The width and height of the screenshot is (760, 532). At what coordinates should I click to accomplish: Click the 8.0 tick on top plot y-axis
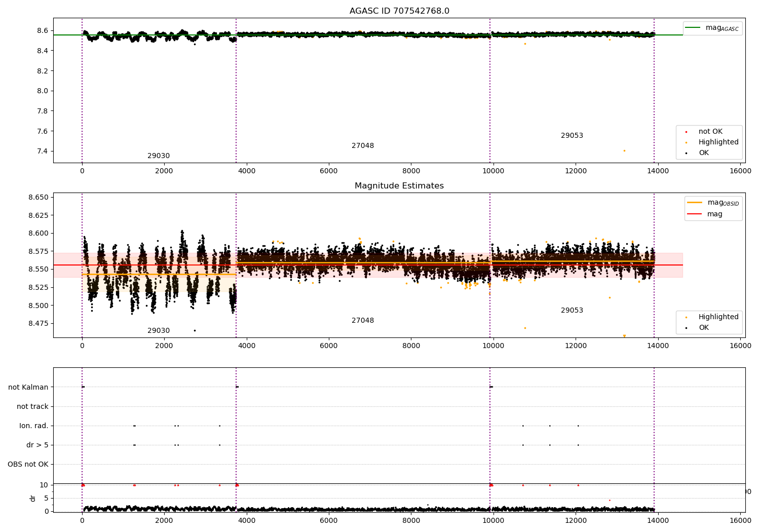(43, 91)
